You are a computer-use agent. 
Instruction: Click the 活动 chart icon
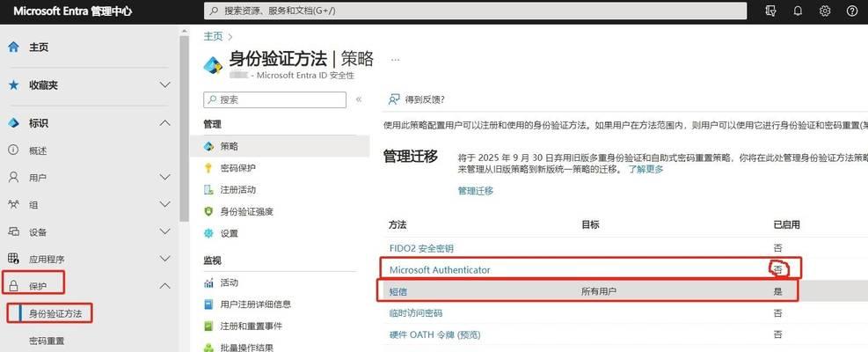(208, 282)
